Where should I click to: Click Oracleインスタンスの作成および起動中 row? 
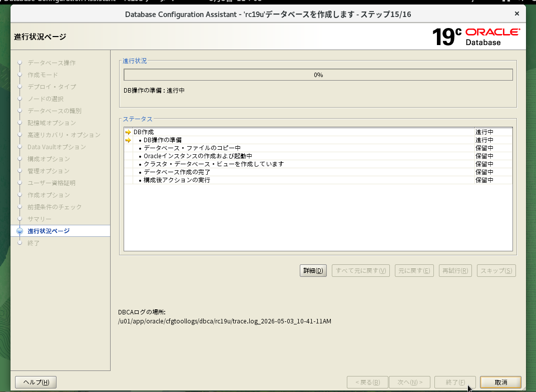point(318,156)
